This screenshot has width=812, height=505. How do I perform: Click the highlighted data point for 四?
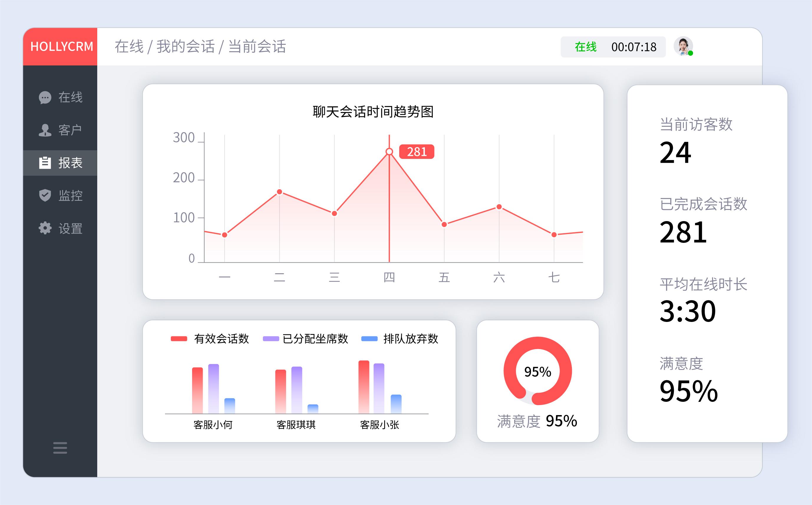[389, 152]
